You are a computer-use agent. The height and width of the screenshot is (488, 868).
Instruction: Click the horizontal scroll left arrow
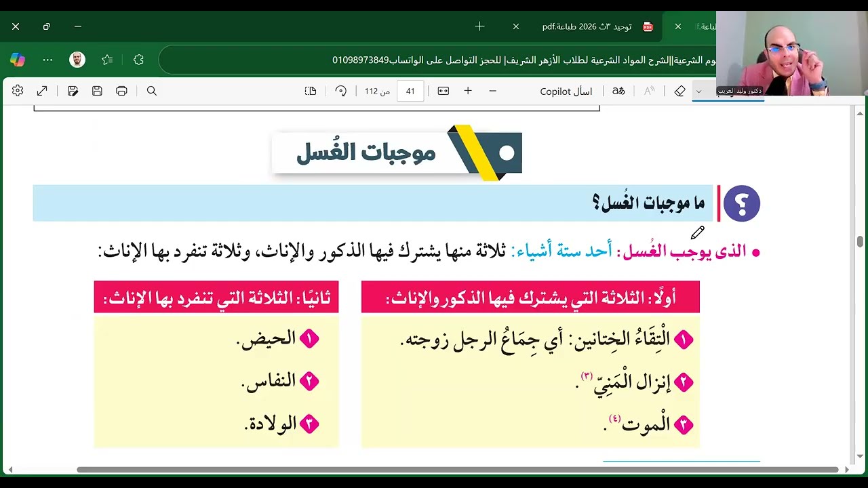click(10, 469)
